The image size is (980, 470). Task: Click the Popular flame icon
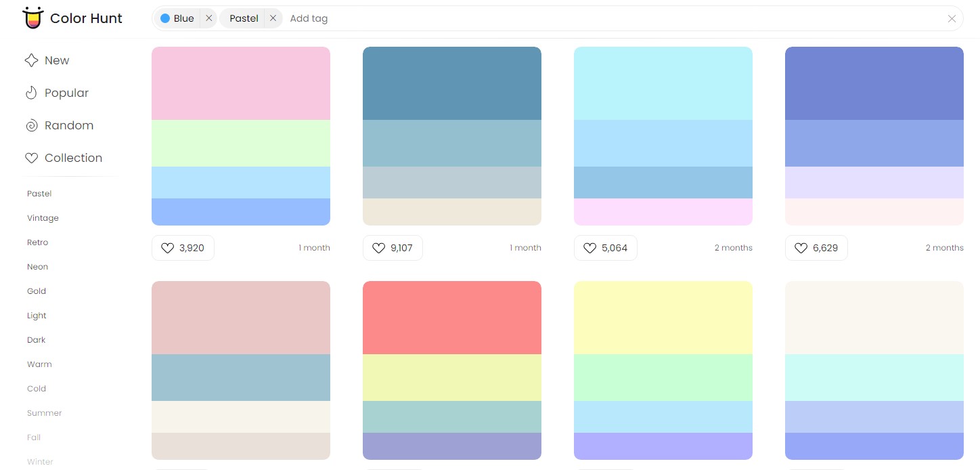tap(31, 93)
